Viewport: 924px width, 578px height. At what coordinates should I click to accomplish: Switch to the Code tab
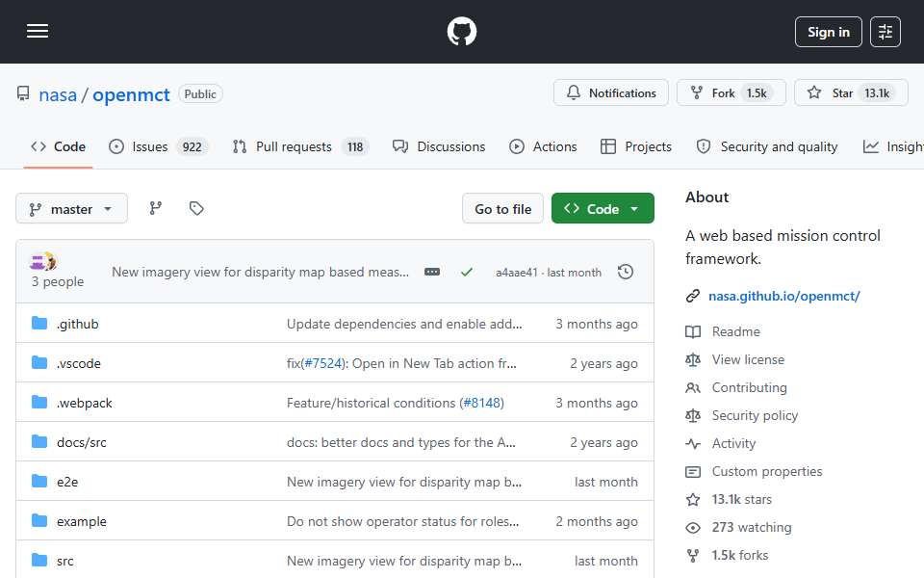59,146
